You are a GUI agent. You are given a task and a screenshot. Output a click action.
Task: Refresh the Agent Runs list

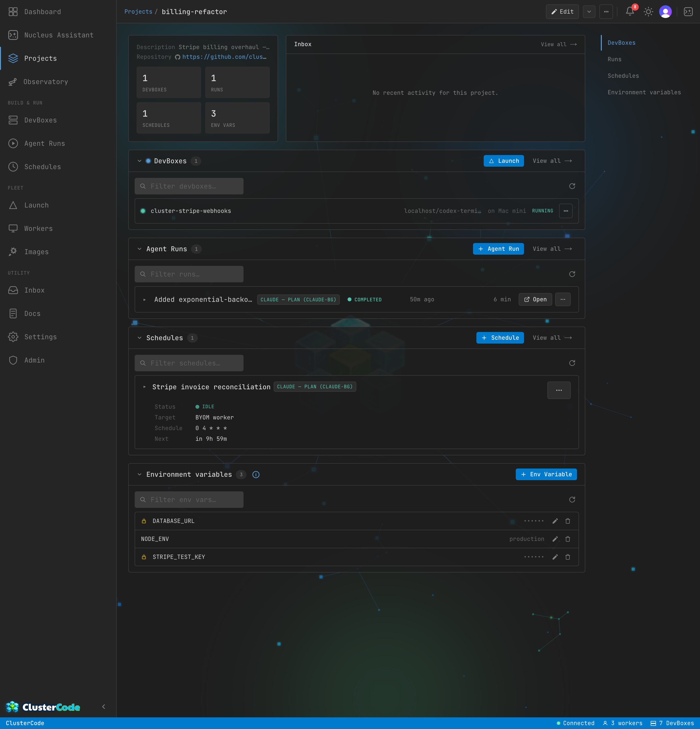(572, 274)
